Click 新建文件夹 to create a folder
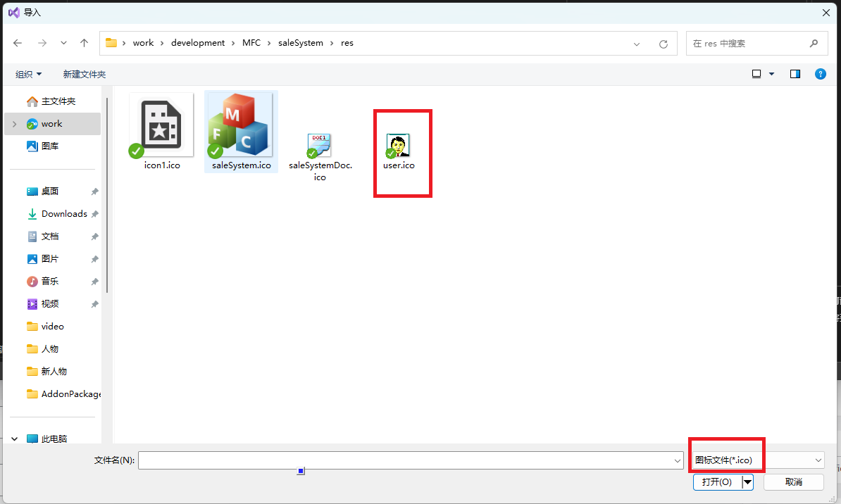This screenshot has width=841, height=504. 84,74
